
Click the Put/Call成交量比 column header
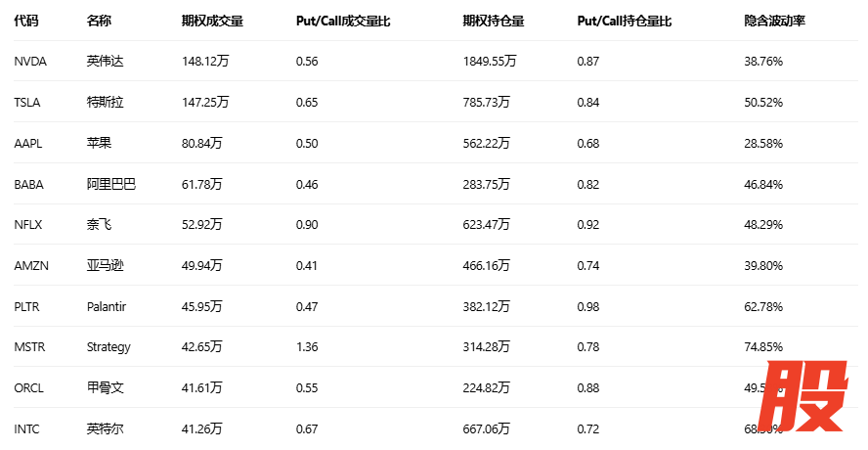coord(343,21)
